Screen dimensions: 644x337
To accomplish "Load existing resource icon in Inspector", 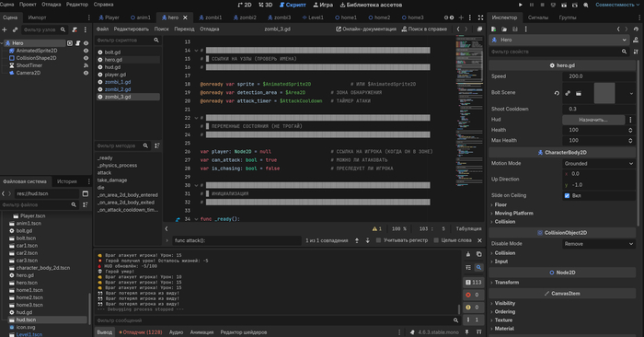I will pos(504,29).
